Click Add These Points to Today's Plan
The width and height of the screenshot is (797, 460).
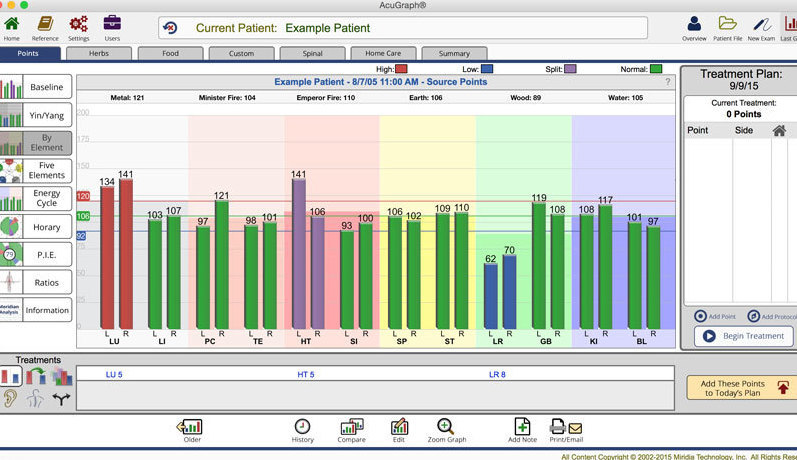741,388
